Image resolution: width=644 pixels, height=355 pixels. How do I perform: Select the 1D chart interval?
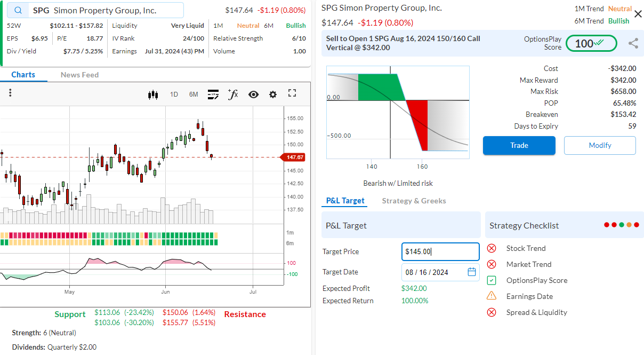tap(174, 94)
